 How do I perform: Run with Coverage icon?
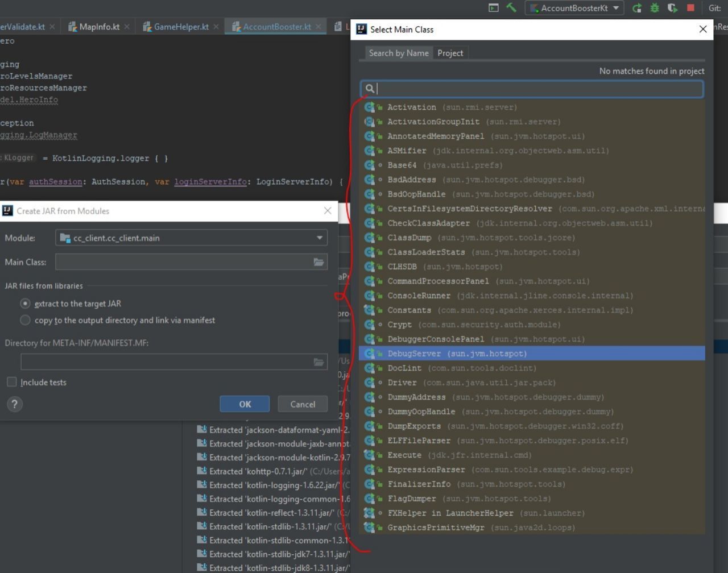pos(672,8)
